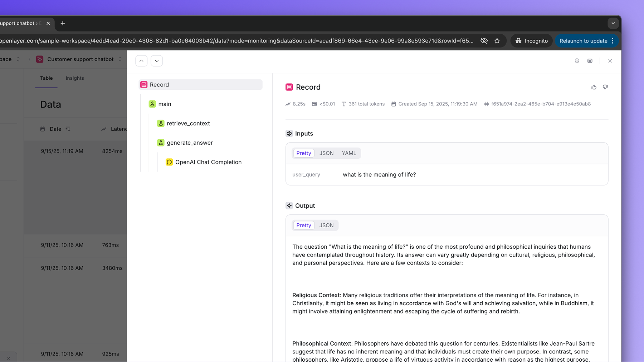Screen dimensions: 644x362
Task: Close the browser tab
Action: [48, 23]
